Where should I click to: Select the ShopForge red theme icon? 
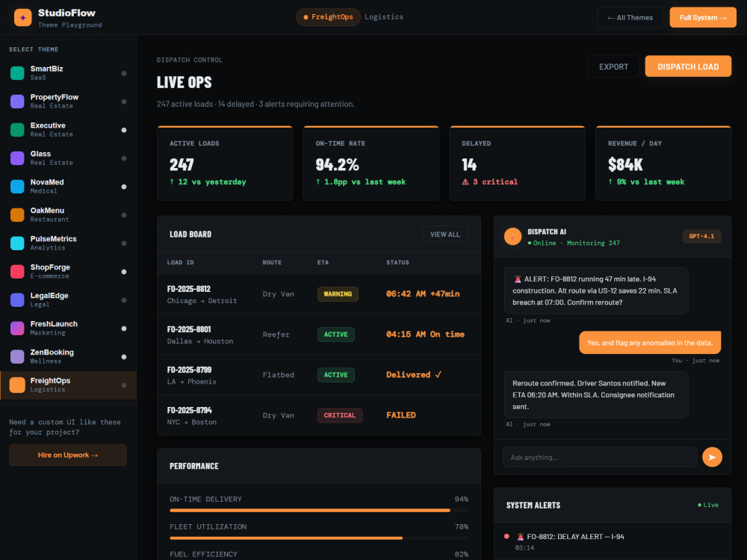click(17, 272)
